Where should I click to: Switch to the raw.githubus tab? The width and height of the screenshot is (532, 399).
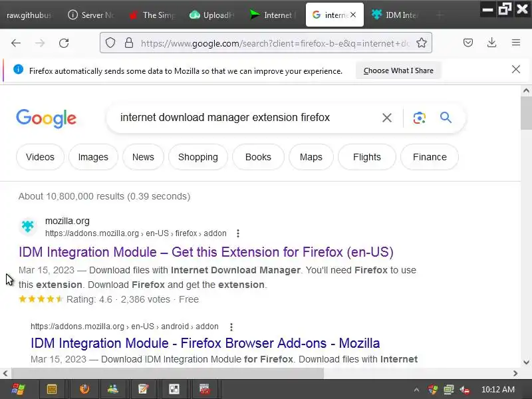tap(30, 15)
